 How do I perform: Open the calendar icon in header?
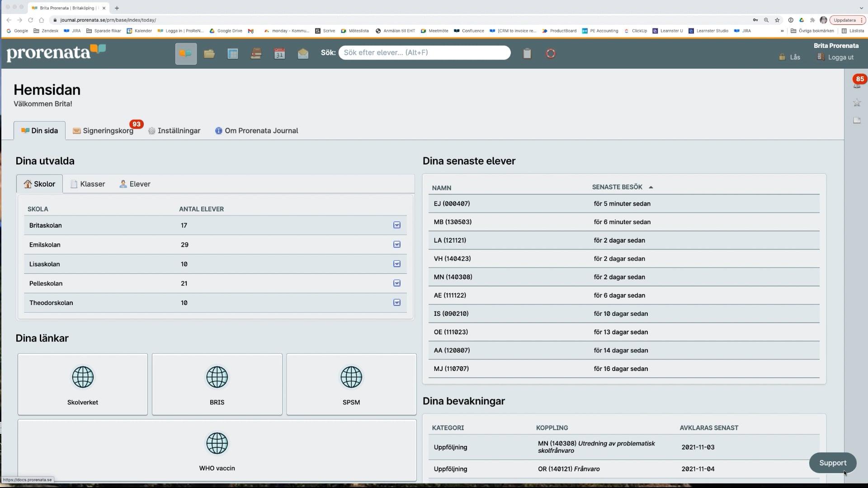pyautogui.click(x=279, y=54)
